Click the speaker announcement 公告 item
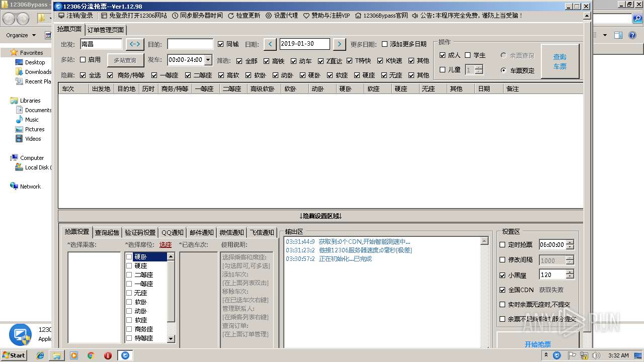The height and width of the screenshot is (362, 644). [467, 16]
